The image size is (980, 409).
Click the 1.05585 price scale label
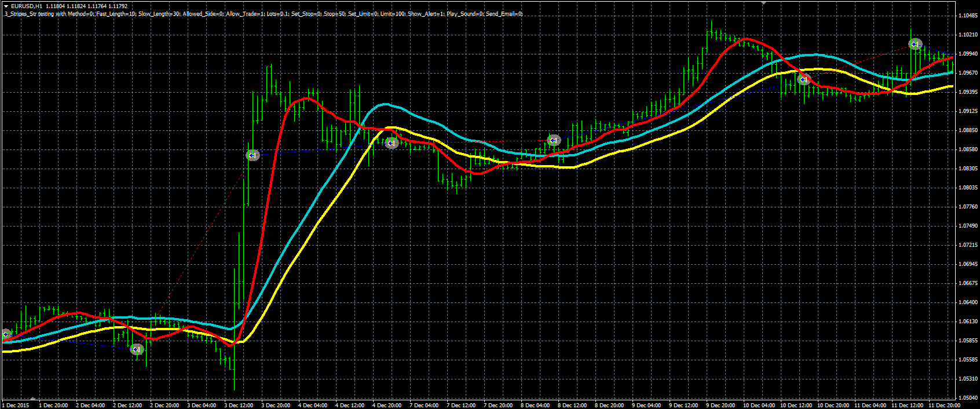pos(968,360)
